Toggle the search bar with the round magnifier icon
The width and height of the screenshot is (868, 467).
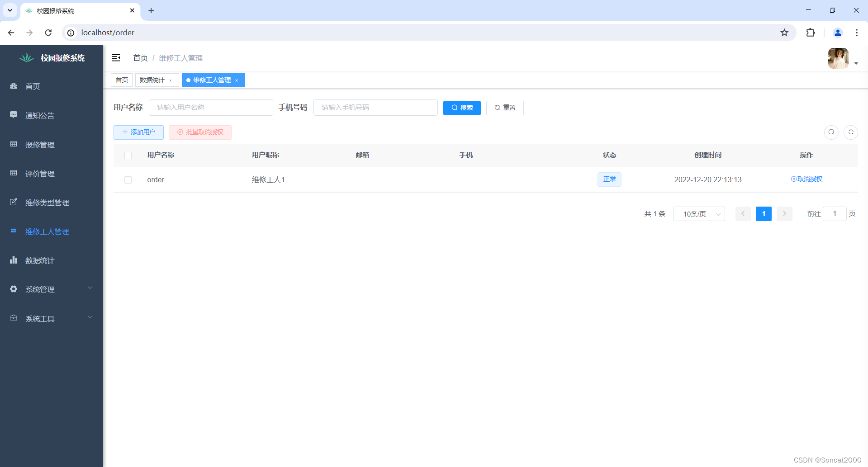831,132
